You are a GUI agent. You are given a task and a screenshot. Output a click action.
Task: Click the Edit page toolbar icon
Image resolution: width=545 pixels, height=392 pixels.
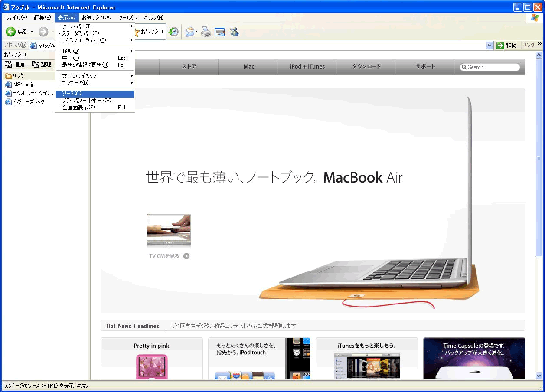coord(220,32)
